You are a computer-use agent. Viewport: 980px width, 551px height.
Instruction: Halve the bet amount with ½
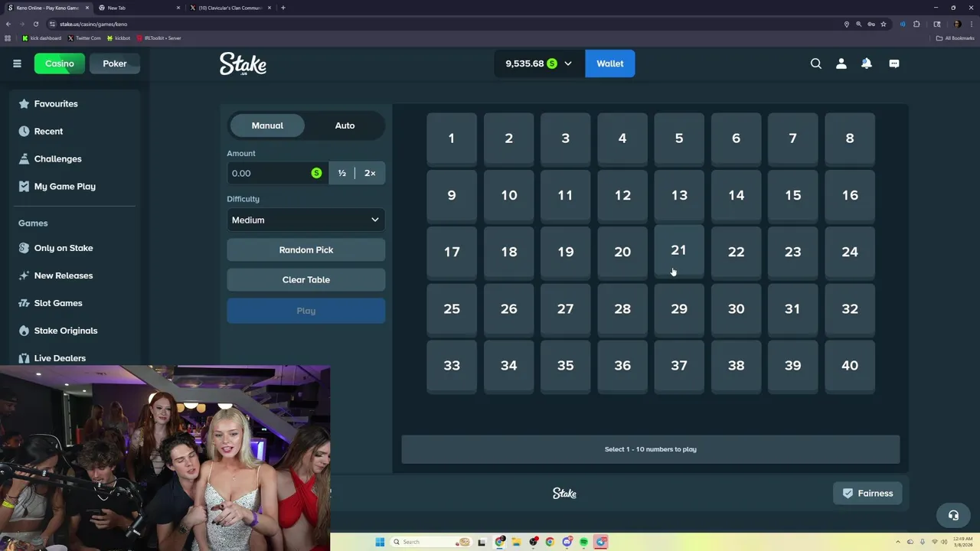(342, 173)
